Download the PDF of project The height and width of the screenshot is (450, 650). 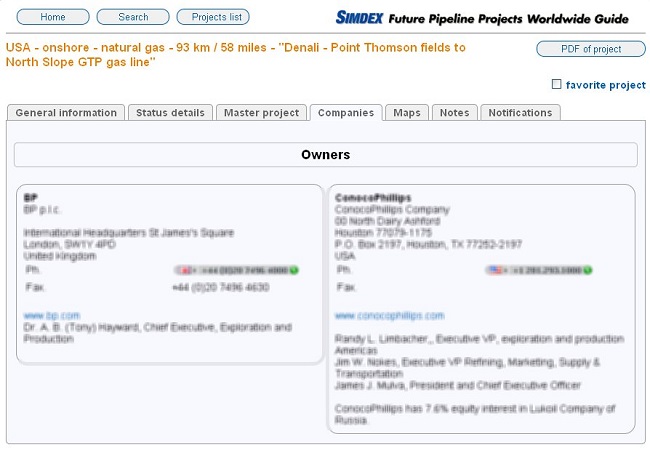click(x=590, y=49)
